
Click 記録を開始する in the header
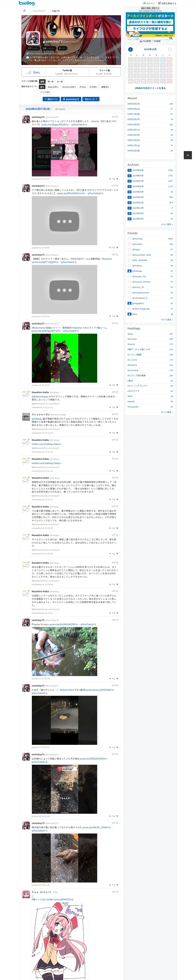pos(167,3)
